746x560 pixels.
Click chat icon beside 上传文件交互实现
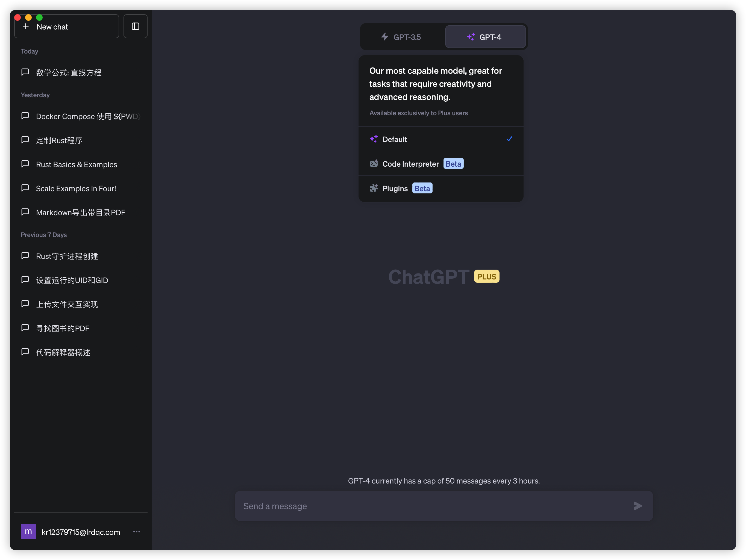pyautogui.click(x=25, y=304)
